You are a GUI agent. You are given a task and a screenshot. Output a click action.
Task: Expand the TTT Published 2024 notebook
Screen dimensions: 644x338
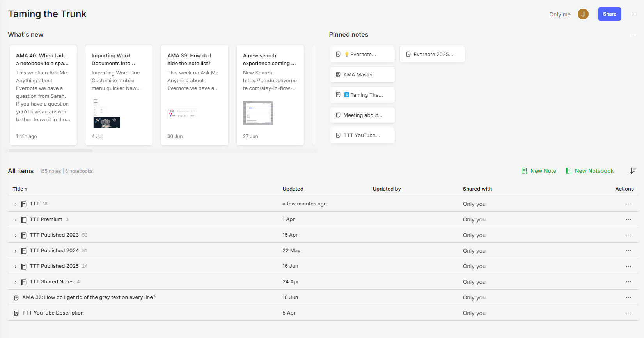pyautogui.click(x=16, y=251)
